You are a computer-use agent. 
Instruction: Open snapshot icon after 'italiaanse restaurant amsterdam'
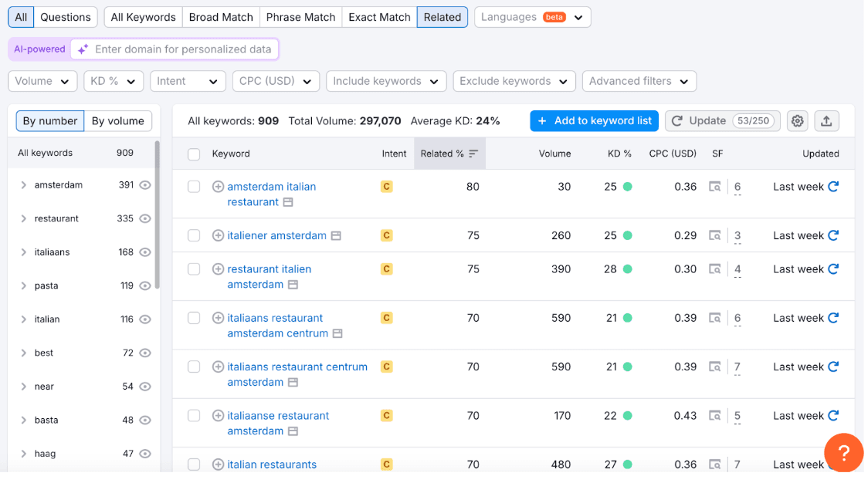pos(293,431)
